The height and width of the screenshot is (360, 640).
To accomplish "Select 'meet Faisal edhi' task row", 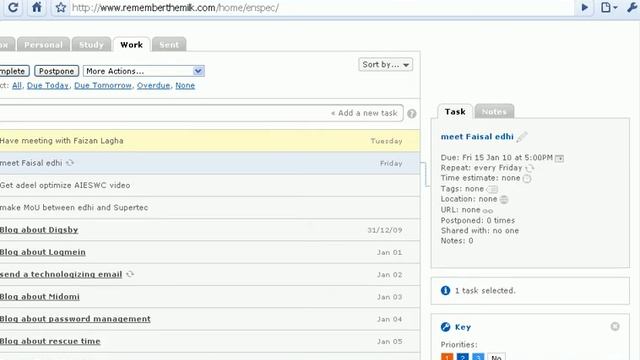I will [x=210, y=163].
